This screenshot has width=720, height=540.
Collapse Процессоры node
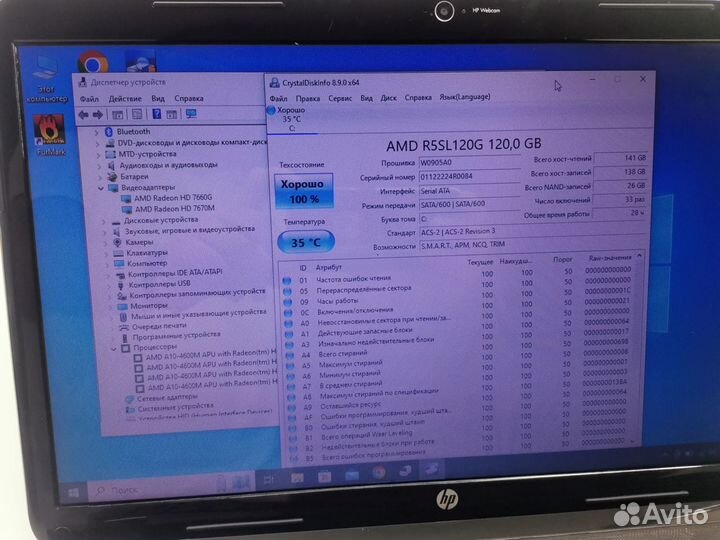[x=114, y=349]
